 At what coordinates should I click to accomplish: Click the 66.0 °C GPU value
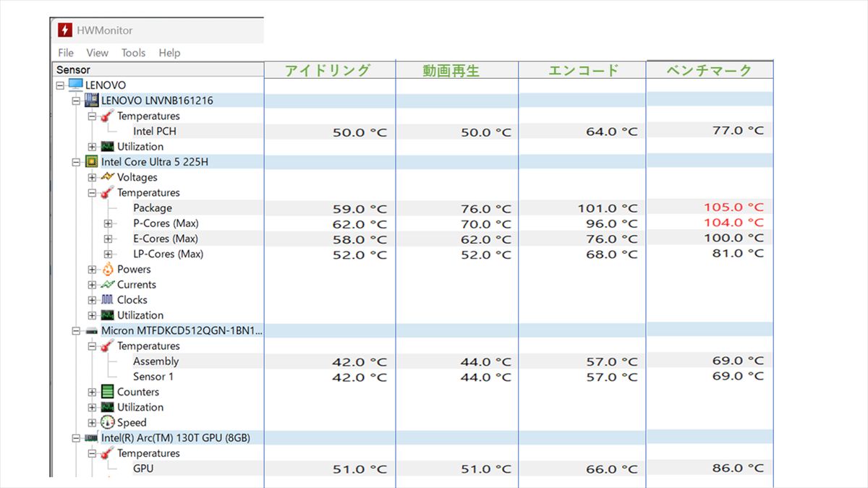click(x=612, y=470)
